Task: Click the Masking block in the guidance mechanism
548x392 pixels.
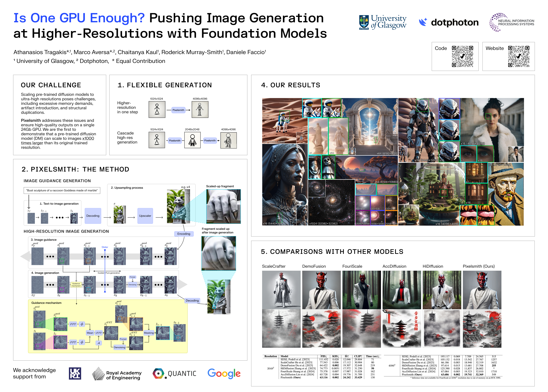Action: point(149,333)
